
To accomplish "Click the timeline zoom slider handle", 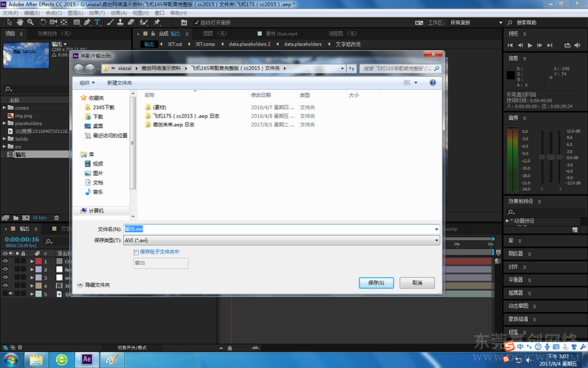I will (230, 348).
